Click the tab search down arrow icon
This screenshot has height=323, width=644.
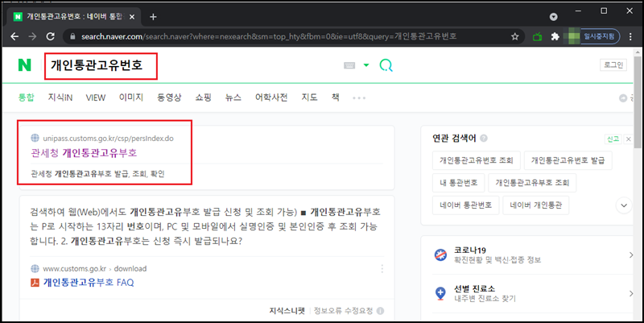[x=554, y=17]
